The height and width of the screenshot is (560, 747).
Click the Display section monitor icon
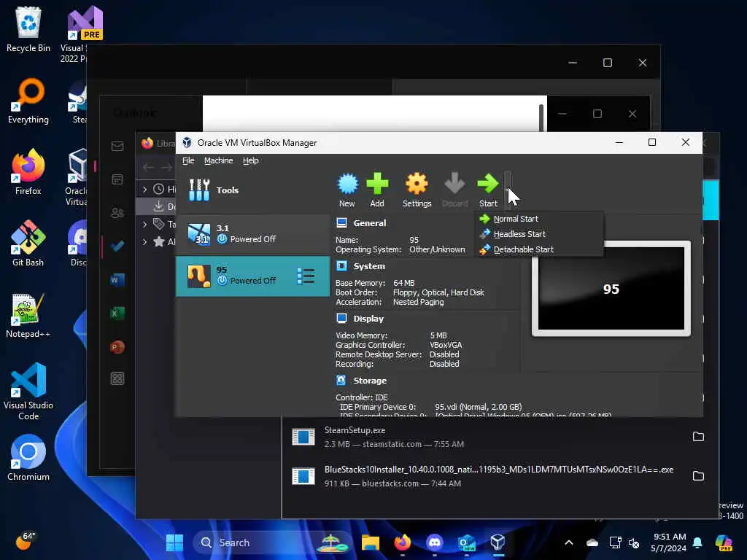341,318
